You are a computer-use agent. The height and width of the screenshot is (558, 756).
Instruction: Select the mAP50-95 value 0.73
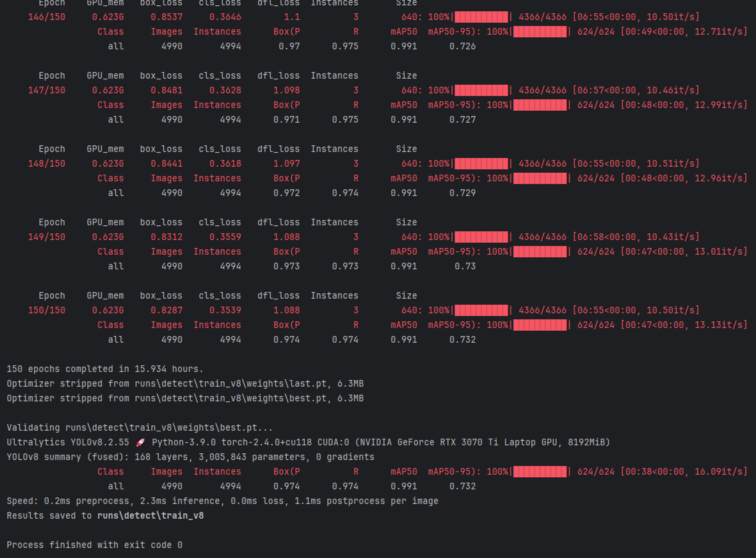coord(465,266)
